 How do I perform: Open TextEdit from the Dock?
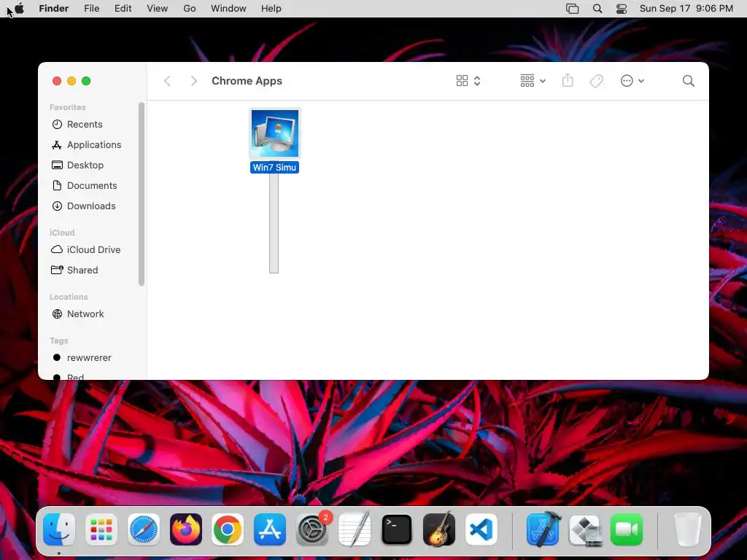[x=355, y=529]
